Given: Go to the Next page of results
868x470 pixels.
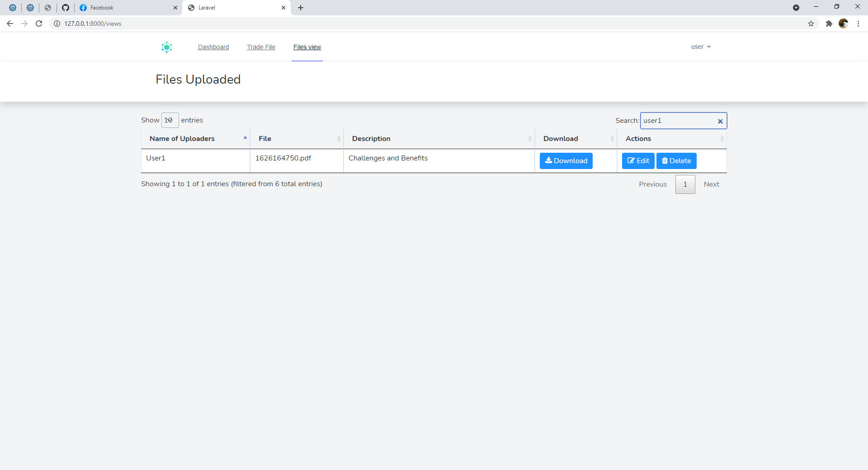Looking at the screenshot, I should click(x=712, y=184).
